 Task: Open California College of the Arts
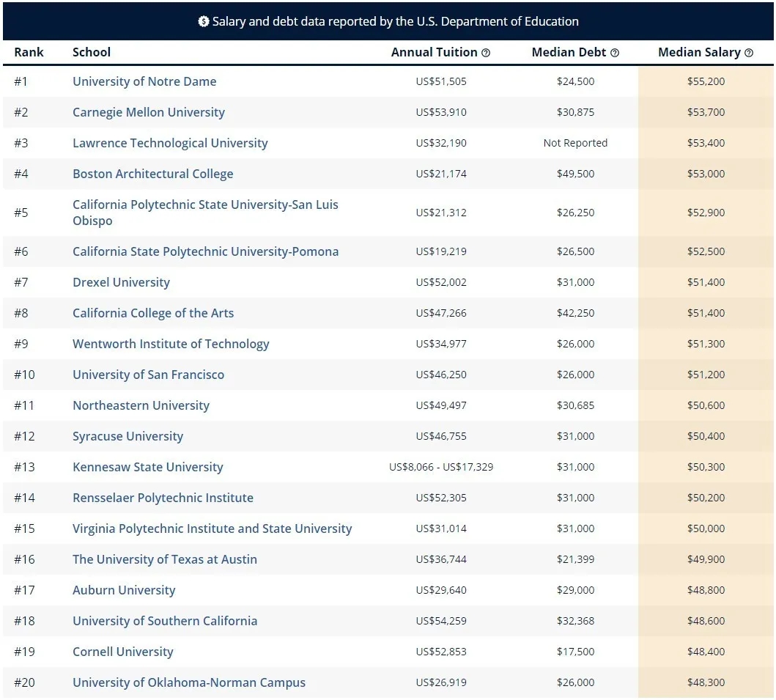(x=153, y=313)
